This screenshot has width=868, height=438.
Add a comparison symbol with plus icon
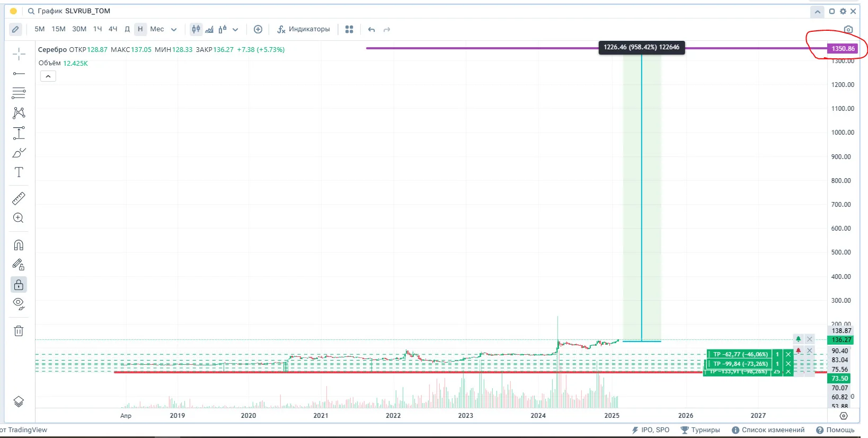[x=258, y=30]
